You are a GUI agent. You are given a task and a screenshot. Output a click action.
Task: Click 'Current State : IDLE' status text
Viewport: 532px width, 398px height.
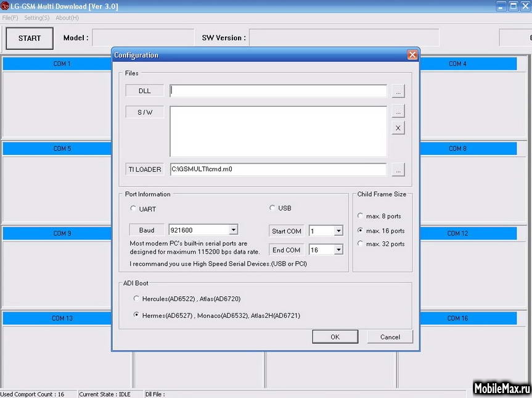pyautogui.click(x=105, y=394)
